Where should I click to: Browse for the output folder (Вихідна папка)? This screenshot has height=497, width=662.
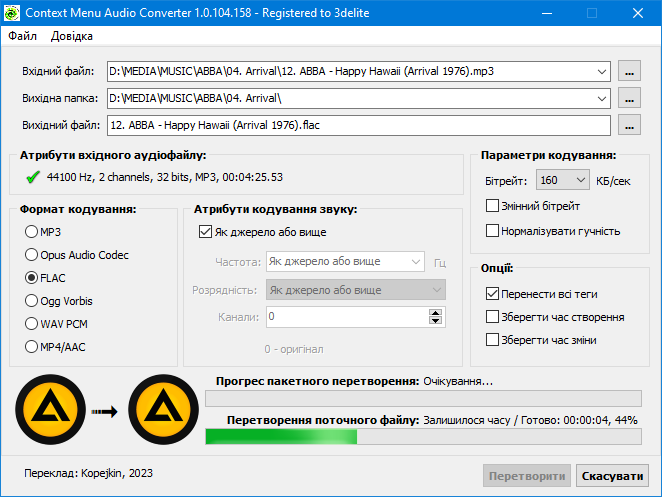coord(629,98)
